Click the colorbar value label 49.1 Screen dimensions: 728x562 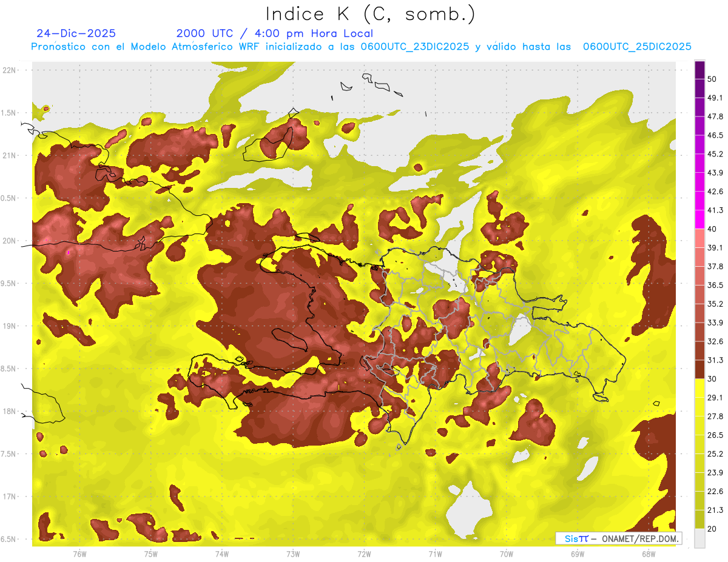pyautogui.click(x=715, y=98)
